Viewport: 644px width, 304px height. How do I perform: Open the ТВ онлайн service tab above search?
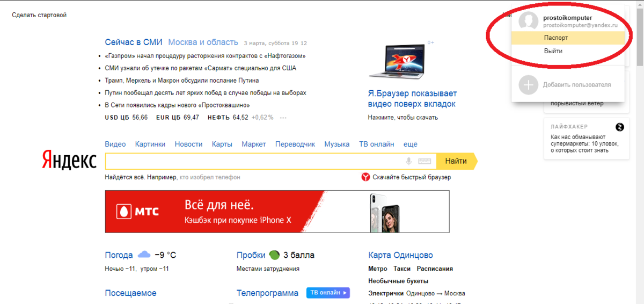click(377, 144)
